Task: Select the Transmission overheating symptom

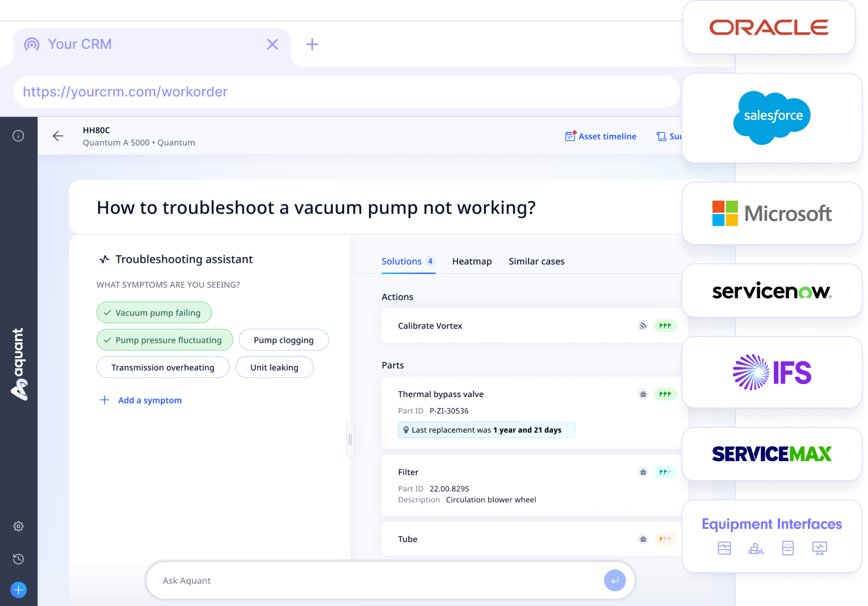Action: click(163, 367)
